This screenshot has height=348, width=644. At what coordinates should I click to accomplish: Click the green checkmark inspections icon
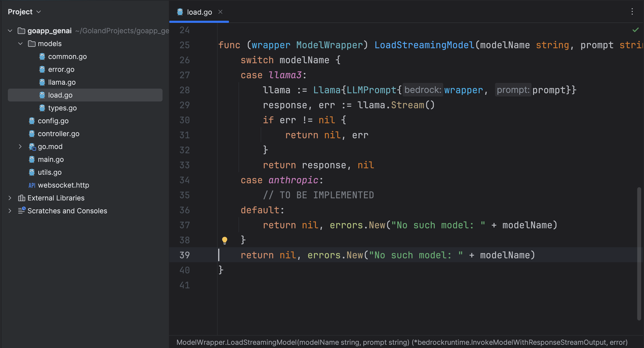point(635,30)
